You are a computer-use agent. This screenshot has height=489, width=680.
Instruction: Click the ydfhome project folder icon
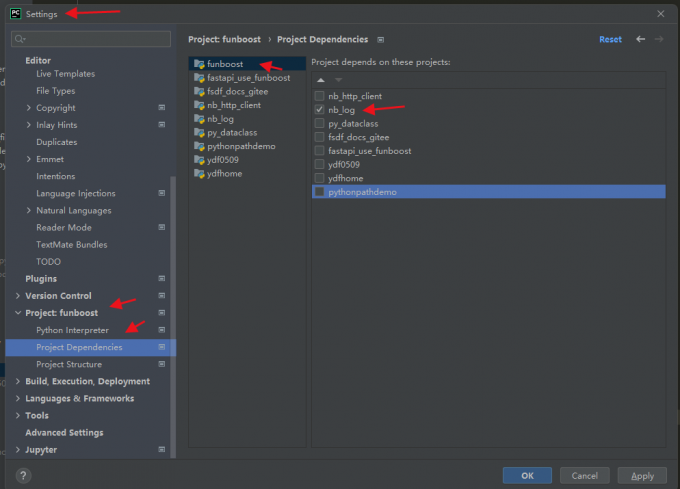[x=199, y=174]
